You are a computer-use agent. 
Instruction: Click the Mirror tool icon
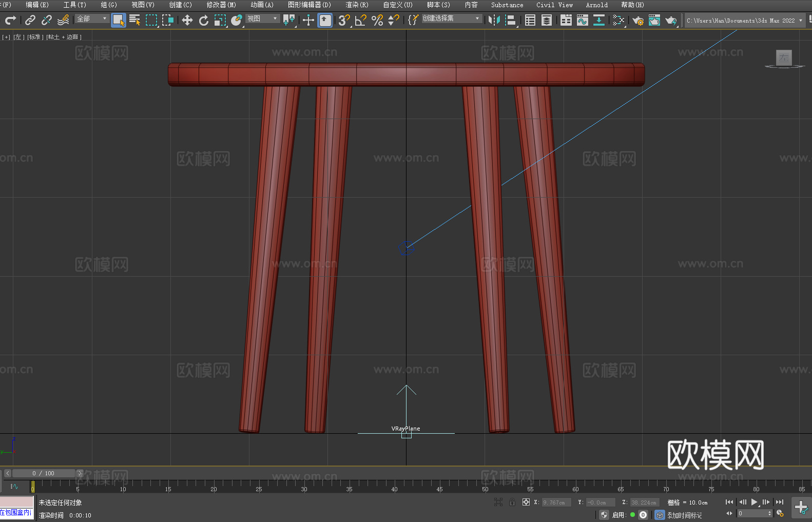(x=494, y=20)
